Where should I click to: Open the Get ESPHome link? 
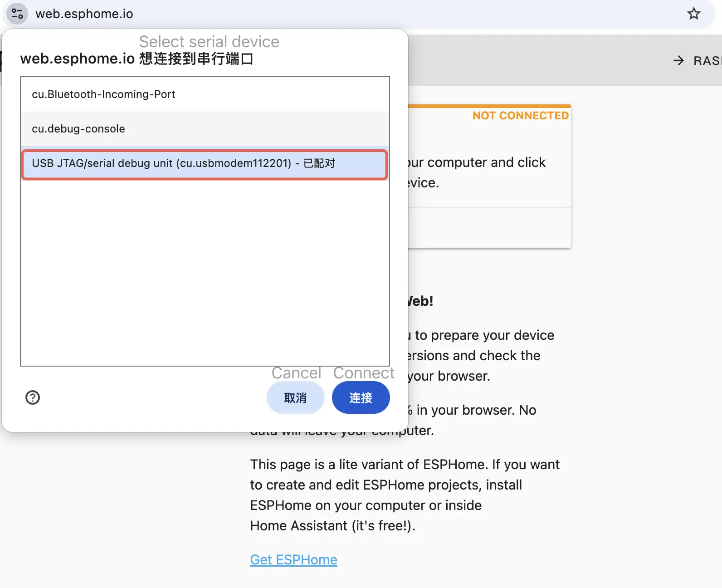[293, 560]
